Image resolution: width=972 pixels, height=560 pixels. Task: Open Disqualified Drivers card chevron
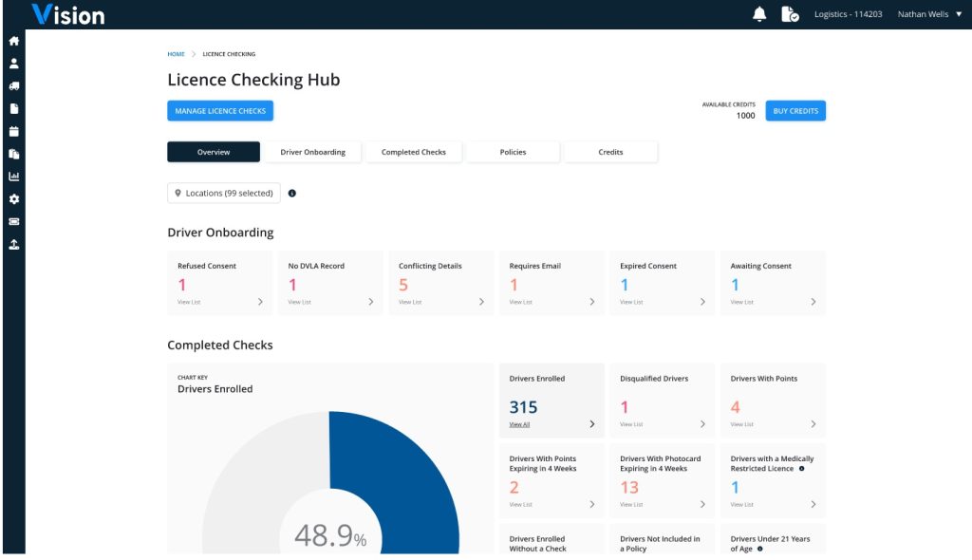[x=702, y=424]
